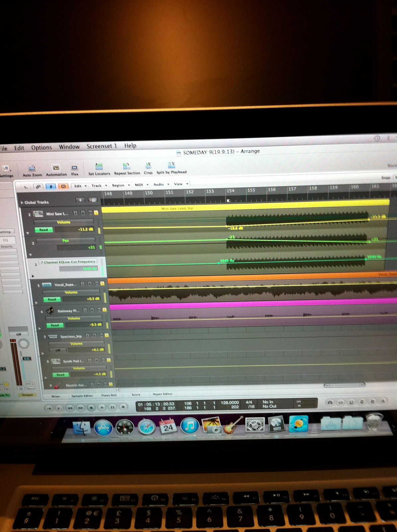Open the Mixer tab
The width and height of the screenshot is (397, 532).
tap(56, 396)
